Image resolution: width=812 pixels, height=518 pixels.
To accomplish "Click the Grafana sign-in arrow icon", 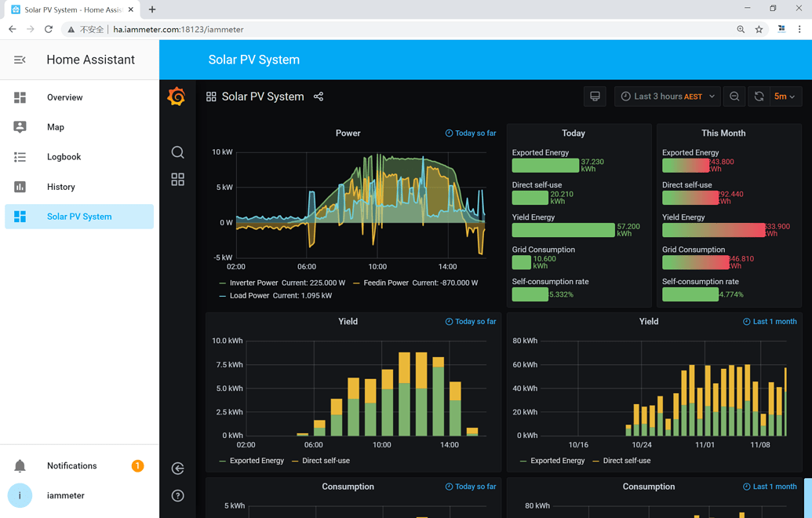I will [x=177, y=469].
